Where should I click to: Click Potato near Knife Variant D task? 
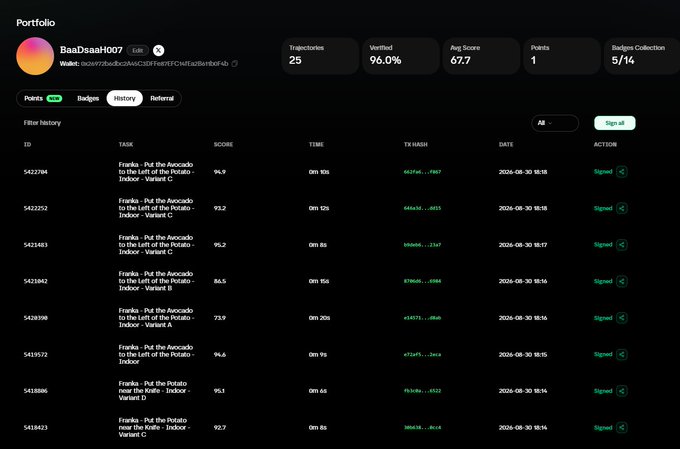(154, 391)
